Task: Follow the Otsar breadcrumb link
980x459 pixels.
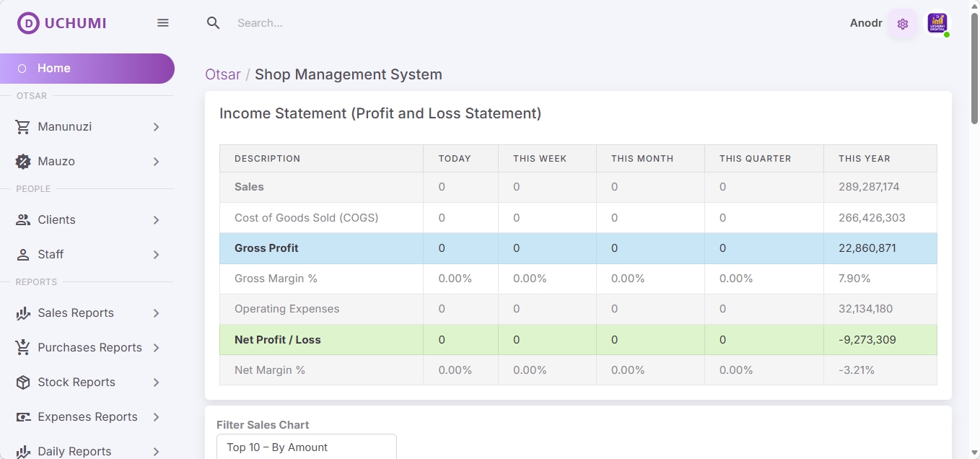Action: (222, 74)
